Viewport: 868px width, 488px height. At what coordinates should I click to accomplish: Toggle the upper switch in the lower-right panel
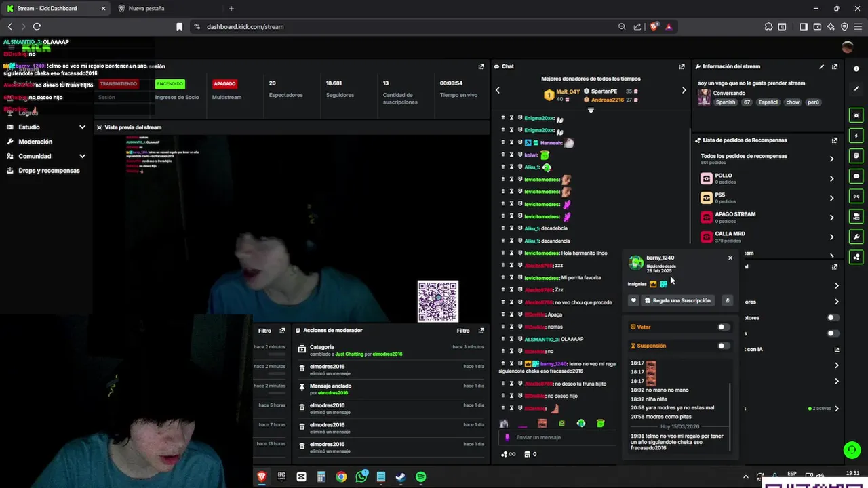pos(833,317)
